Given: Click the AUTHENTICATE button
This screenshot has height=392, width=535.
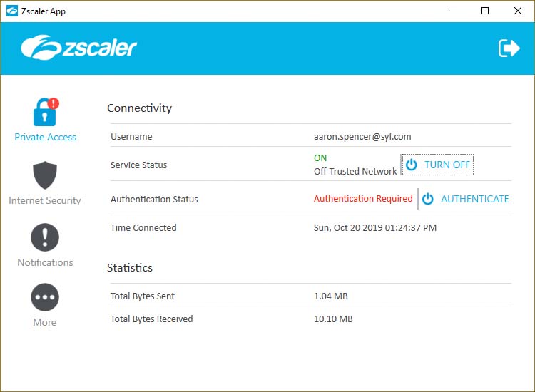Looking at the screenshot, I should point(465,199).
